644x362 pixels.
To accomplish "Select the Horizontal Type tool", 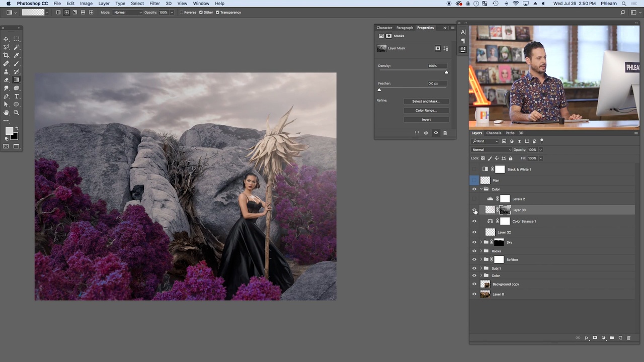I will tap(17, 96).
